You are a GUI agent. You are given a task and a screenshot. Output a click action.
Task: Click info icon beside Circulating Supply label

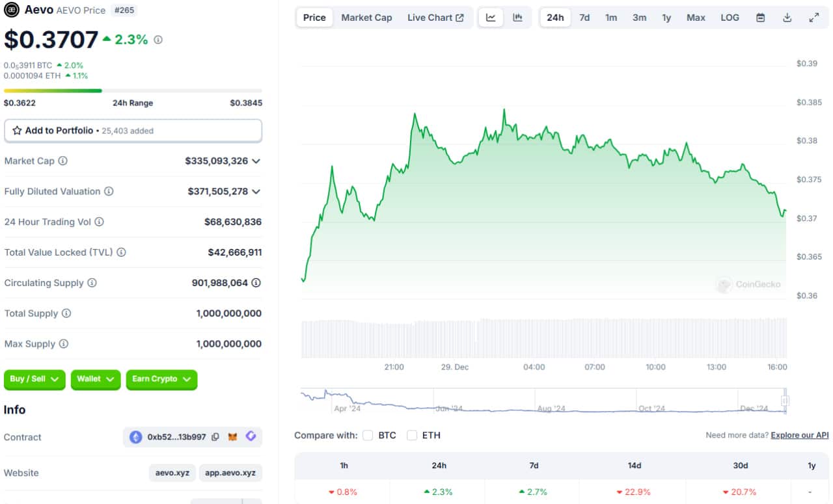coord(92,283)
